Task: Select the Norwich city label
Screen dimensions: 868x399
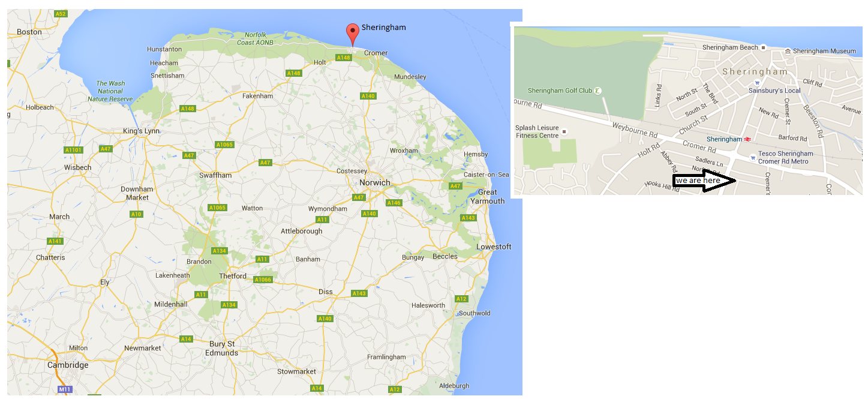Action: click(x=374, y=182)
